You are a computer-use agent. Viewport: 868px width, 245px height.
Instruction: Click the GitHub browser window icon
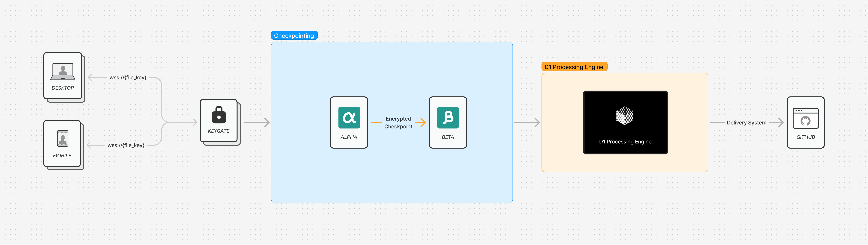click(806, 118)
